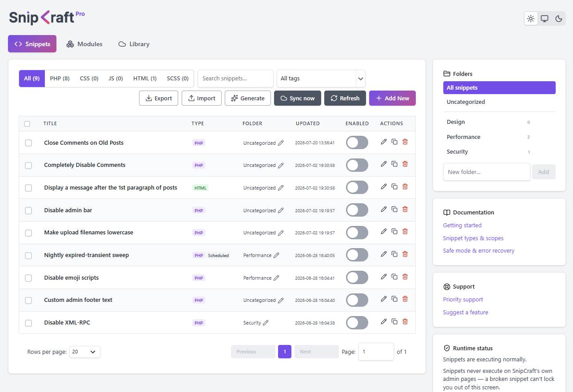Delete Completely Disable Comments snippet

pyautogui.click(x=405, y=164)
